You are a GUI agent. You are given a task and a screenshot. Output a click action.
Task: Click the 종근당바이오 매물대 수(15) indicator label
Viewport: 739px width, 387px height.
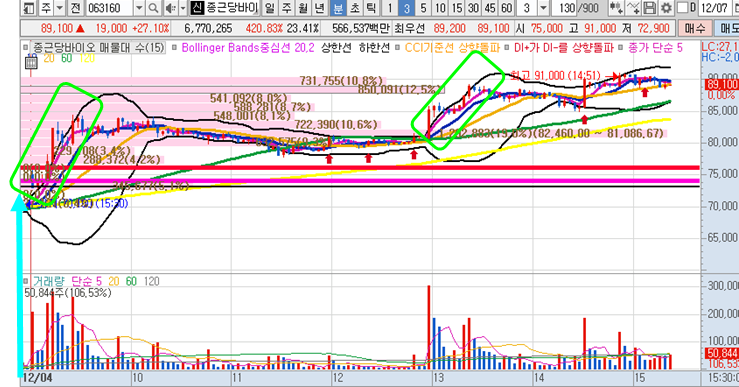click(99, 48)
